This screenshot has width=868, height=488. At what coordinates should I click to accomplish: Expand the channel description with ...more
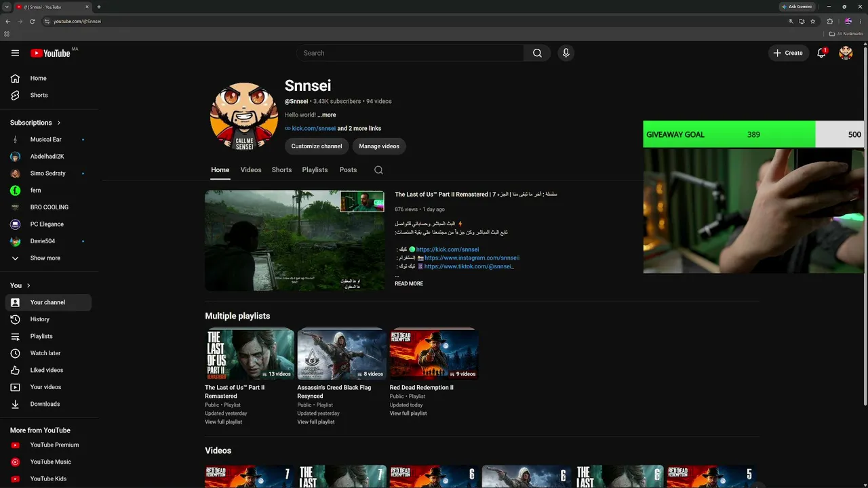[x=327, y=115]
